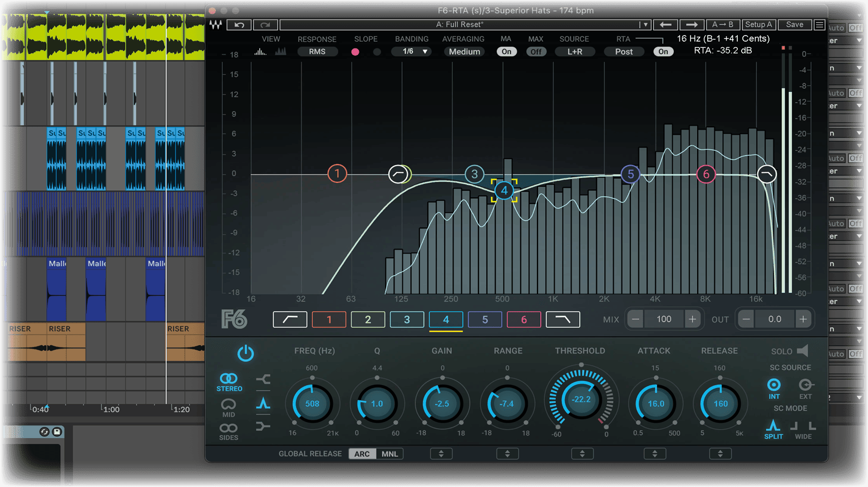Set band processing to SIDES
The image size is (868, 487).
pos(229,432)
